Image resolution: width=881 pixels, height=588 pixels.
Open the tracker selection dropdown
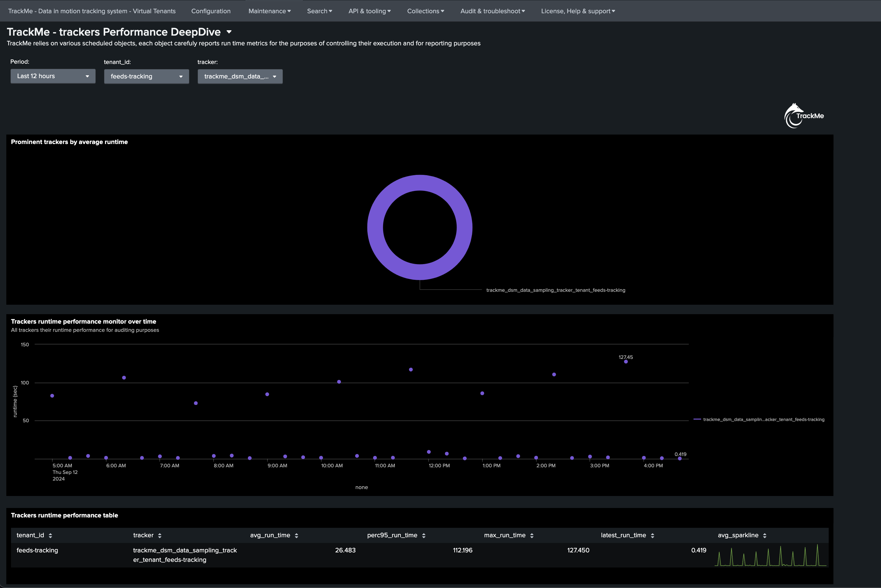240,77
